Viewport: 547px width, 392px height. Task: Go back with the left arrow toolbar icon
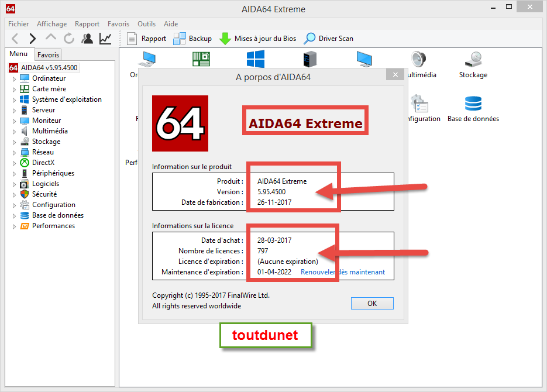[15, 39]
